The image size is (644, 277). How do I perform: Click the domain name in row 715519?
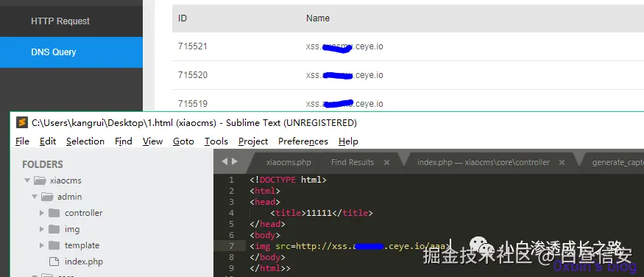(344, 103)
